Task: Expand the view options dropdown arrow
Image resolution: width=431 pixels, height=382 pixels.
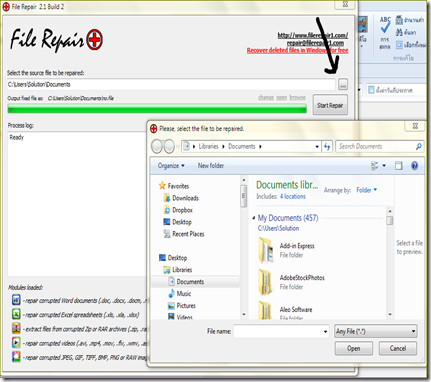Action: pos(384,166)
